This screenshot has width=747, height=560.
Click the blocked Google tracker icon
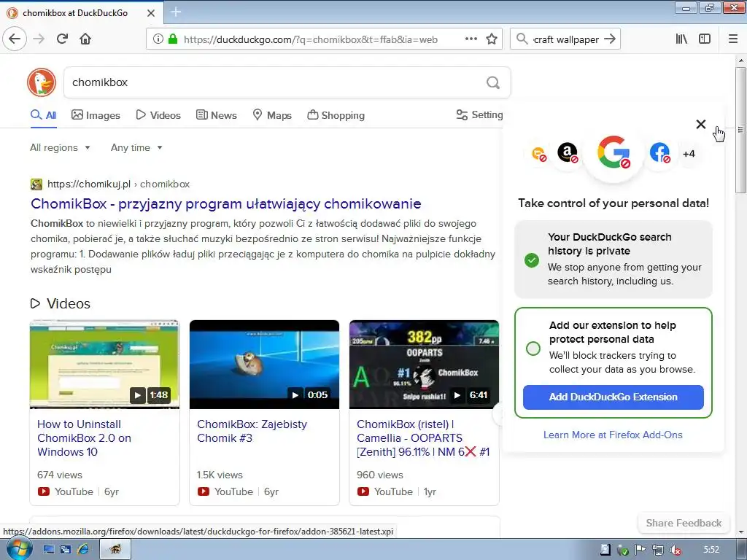tap(614, 153)
